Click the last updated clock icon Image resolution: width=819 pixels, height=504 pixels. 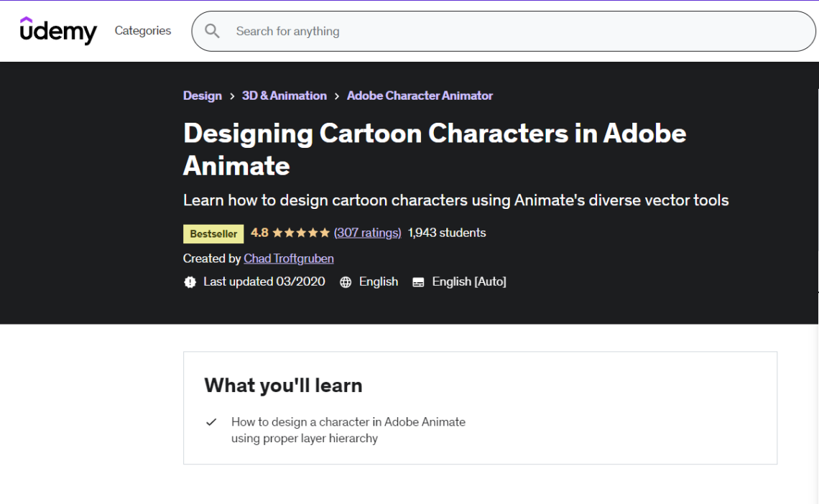(190, 281)
